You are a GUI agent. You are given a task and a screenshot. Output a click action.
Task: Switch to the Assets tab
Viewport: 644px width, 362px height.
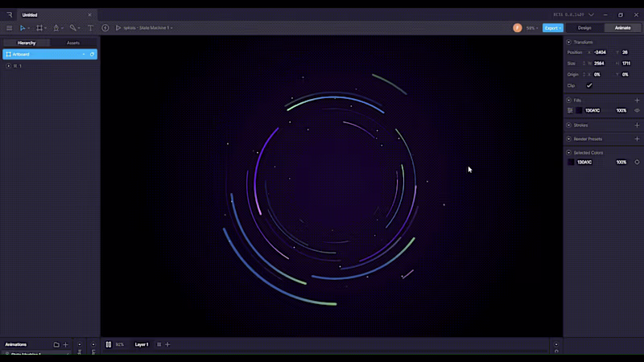pyautogui.click(x=73, y=43)
